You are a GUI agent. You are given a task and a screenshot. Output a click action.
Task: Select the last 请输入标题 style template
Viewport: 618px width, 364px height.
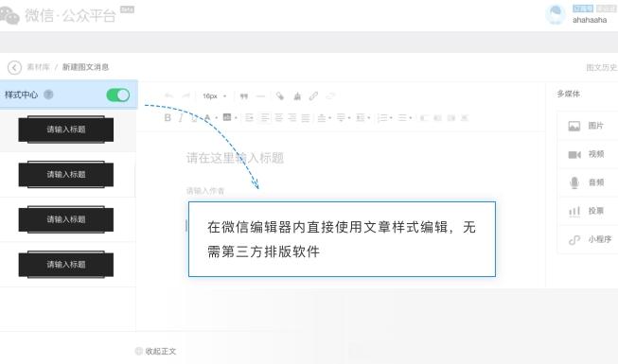pos(66,265)
